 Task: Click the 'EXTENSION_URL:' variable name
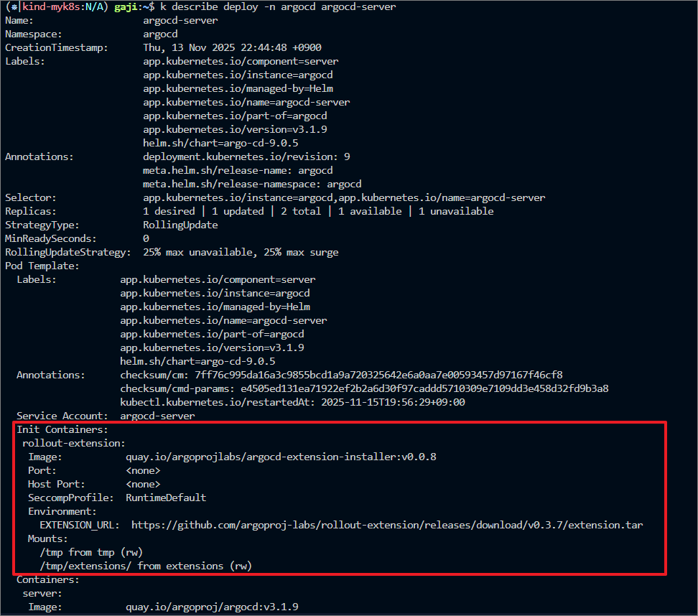tap(80, 526)
